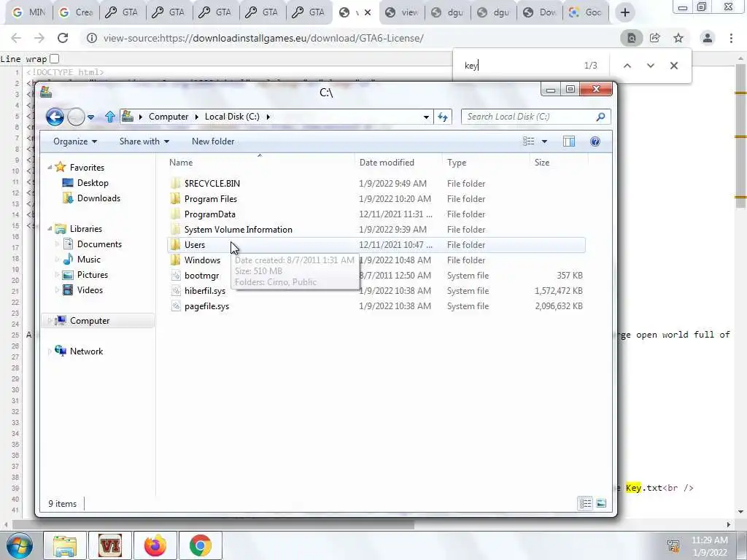The height and width of the screenshot is (560, 747).
Task: Expand the Videos library node
Action: coord(57,290)
